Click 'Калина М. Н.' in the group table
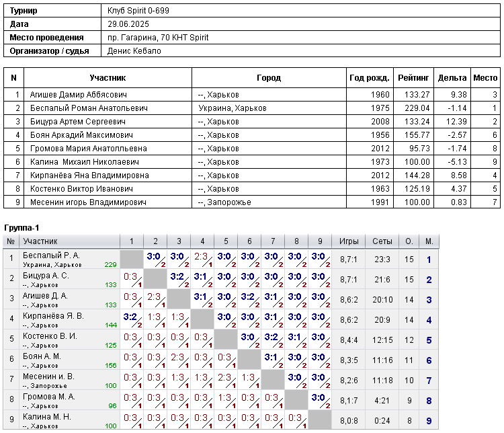This screenshot has width=504, height=433. click(47, 417)
